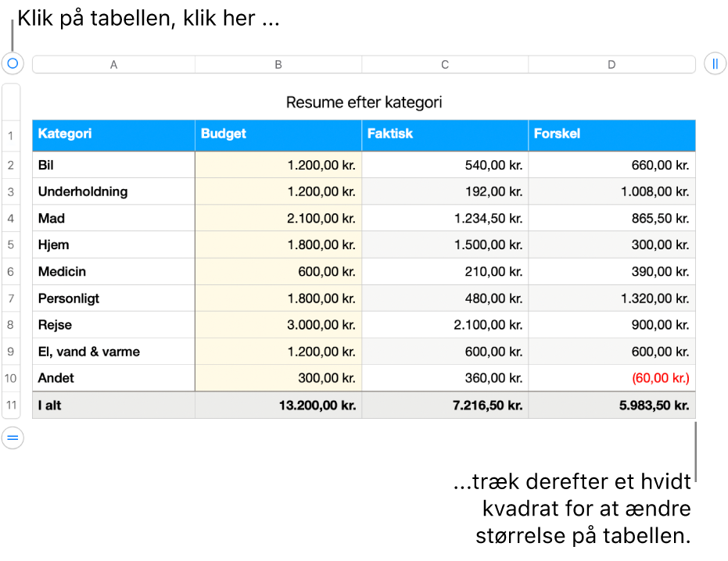Screen dimensions: 728x561
Task: Click Bil forskel cell '660,00 kr.'
Action: (611, 165)
